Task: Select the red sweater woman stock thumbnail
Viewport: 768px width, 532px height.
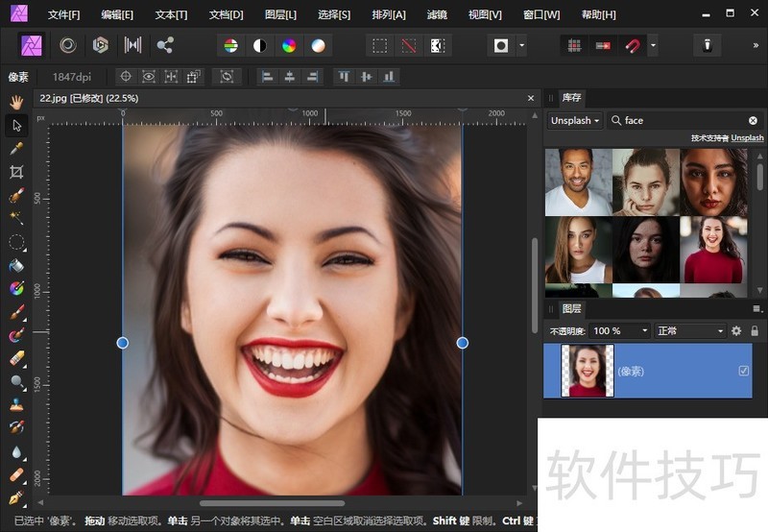Action: (x=713, y=250)
